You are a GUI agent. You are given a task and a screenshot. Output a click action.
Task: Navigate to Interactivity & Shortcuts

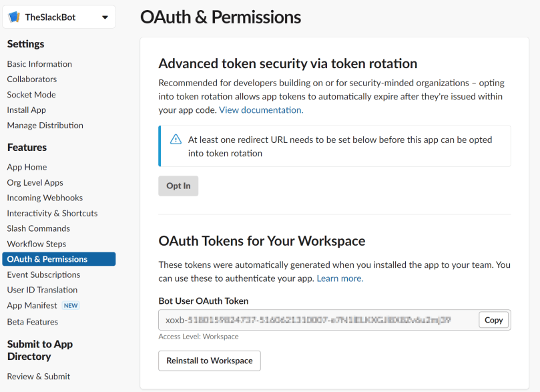tap(52, 213)
